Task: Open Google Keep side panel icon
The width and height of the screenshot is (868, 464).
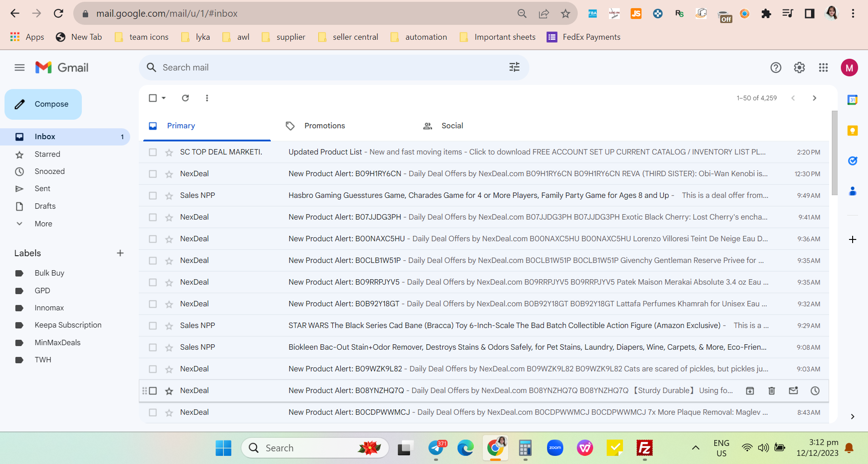Action: [853, 131]
